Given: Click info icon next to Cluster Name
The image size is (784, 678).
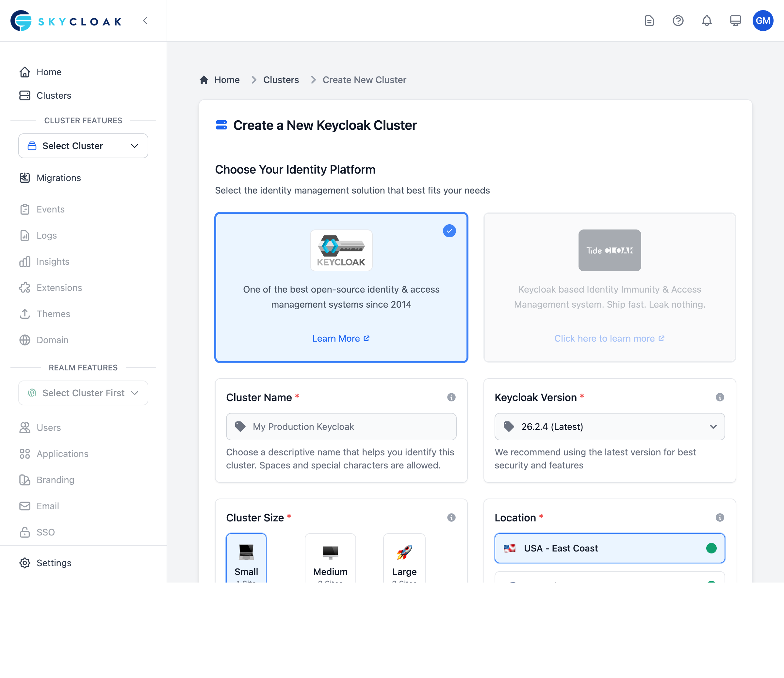Looking at the screenshot, I should click(451, 397).
